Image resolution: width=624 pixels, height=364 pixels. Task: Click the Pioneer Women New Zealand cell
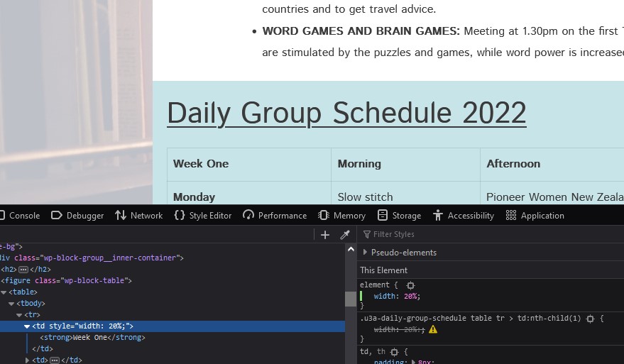(552, 193)
